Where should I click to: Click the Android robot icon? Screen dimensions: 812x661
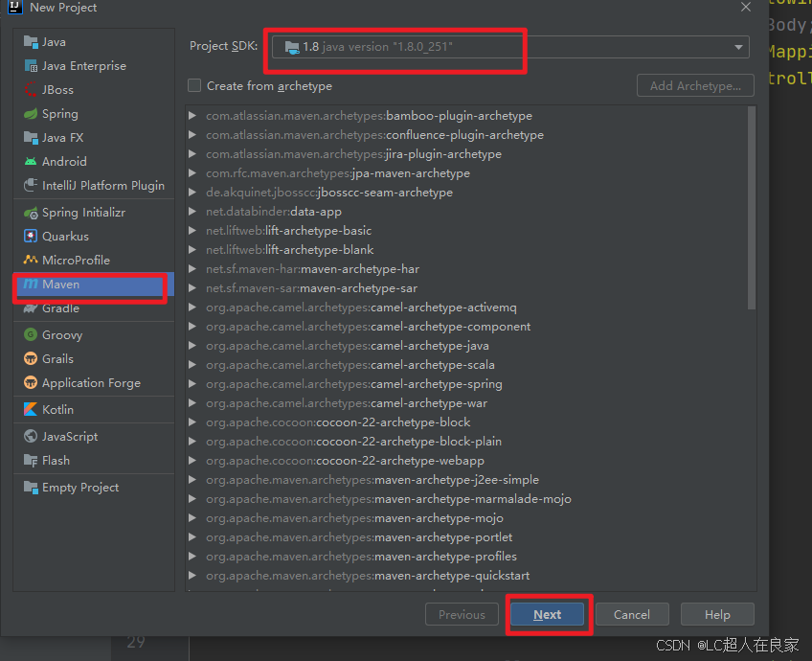pyautogui.click(x=31, y=162)
